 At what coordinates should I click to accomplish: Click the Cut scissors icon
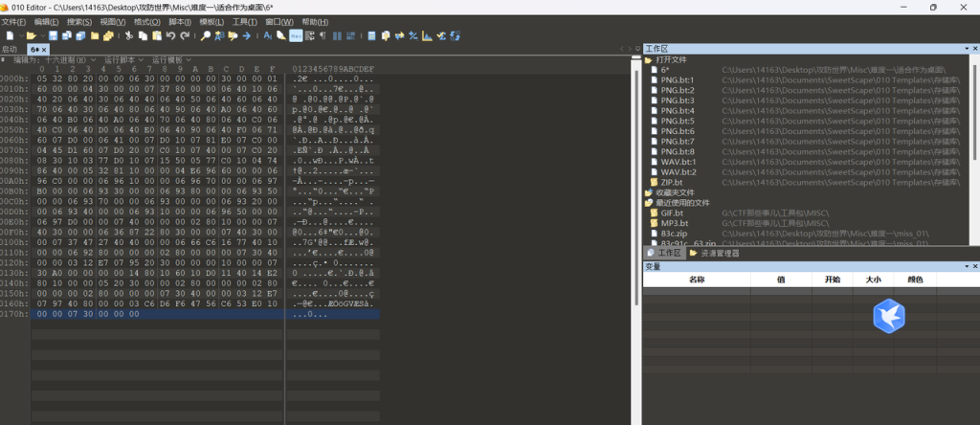(x=128, y=36)
